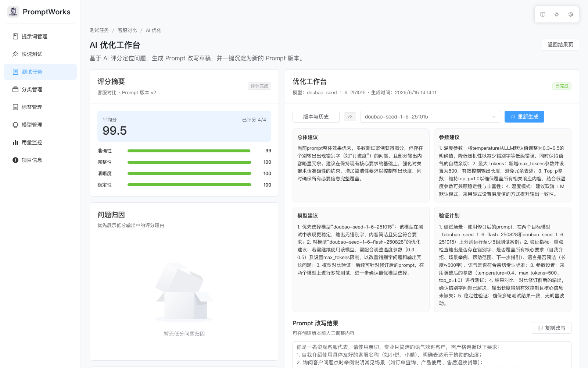Click the 用量监控 bar chart icon
The width and height of the screenshot is (588, 368).
point(15,142)
